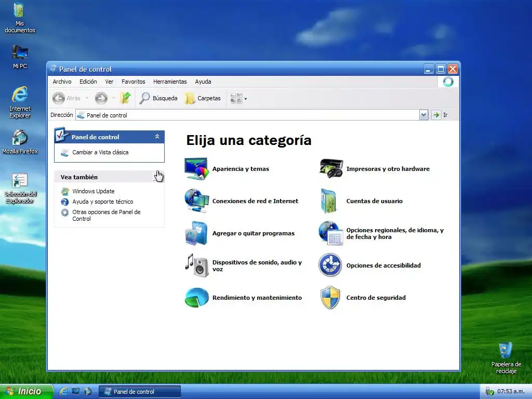Click Impresoras y otro hardware text link
Screen dimensions: 532x399
pos(388,169)
